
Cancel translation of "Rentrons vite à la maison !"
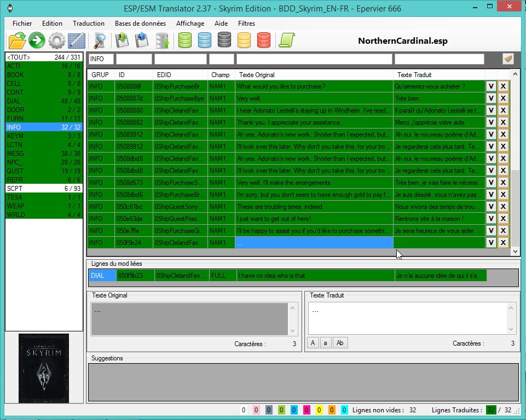(503, 219)
